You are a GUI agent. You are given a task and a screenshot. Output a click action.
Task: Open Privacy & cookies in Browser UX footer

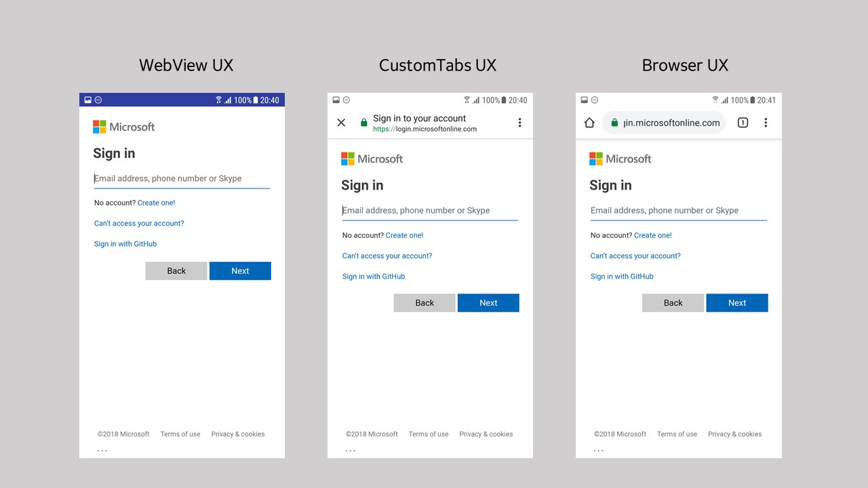735,434
